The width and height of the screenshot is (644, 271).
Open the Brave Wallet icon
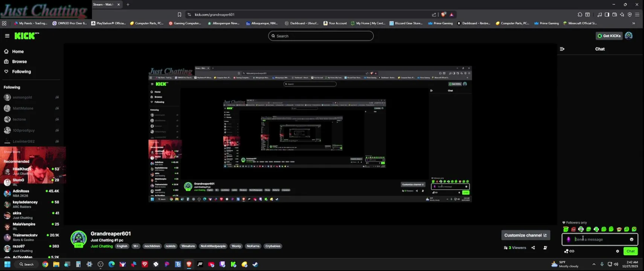coord(615,15)
